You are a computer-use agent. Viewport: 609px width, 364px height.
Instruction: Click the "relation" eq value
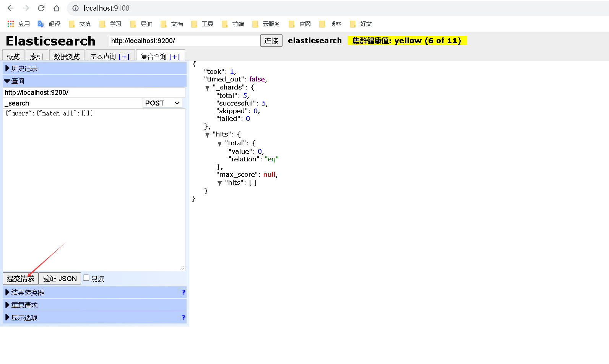[272, 159]
